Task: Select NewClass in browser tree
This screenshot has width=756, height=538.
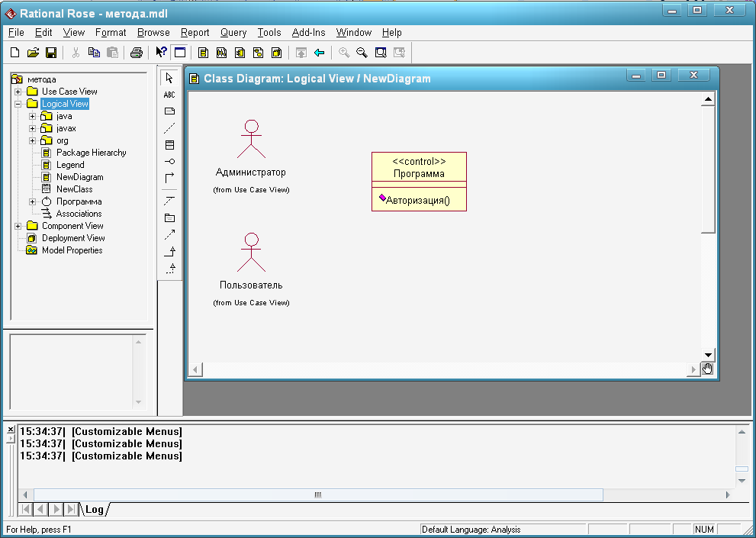Action: click(x=74, y=189)
